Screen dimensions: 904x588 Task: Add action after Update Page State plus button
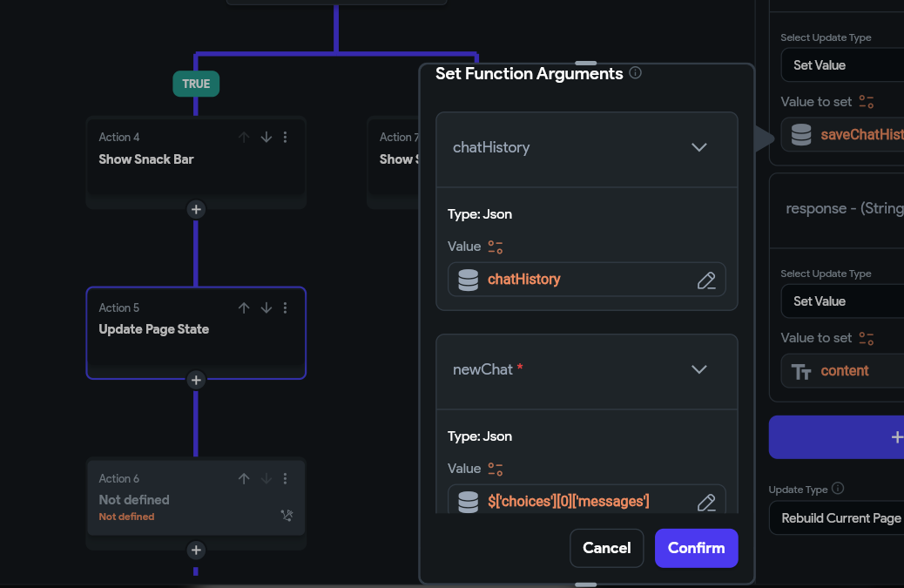pyautogui.click(x=196, y=380)
